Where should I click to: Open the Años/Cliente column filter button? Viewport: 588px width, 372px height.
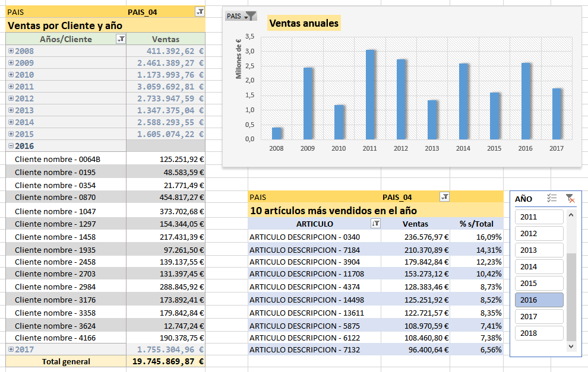click(x=121, y=39)
